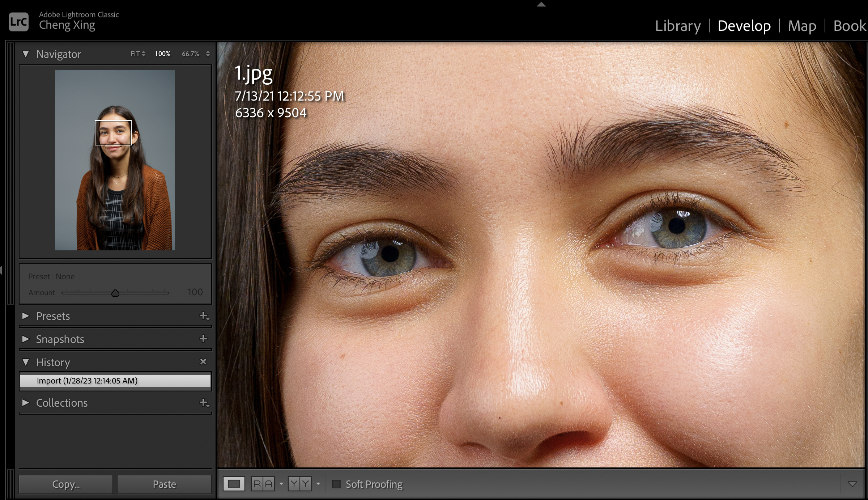Expand the Presets panel
This screenshot has height=500, width=868.
click(x=26, y=316)
